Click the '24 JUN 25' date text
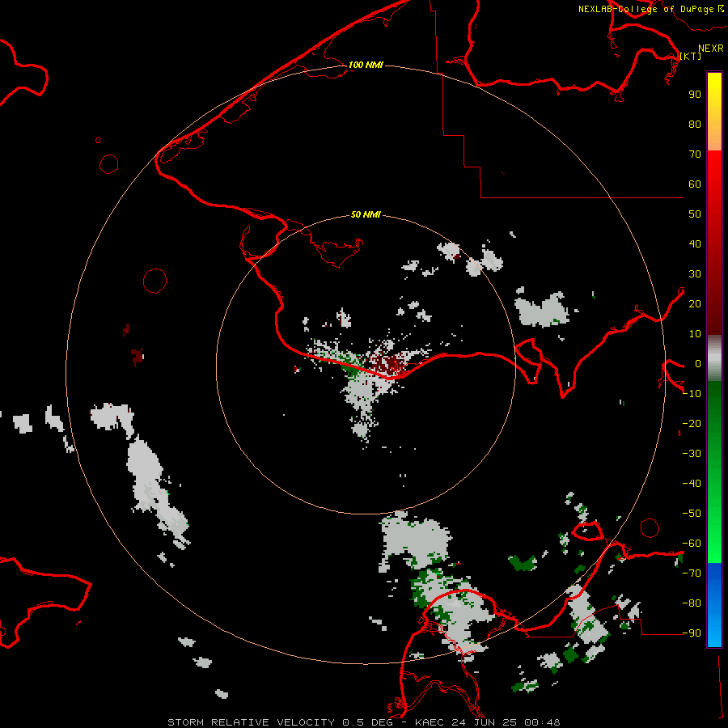The height and width of the screenshot is (728, 728). click(486, 722)
